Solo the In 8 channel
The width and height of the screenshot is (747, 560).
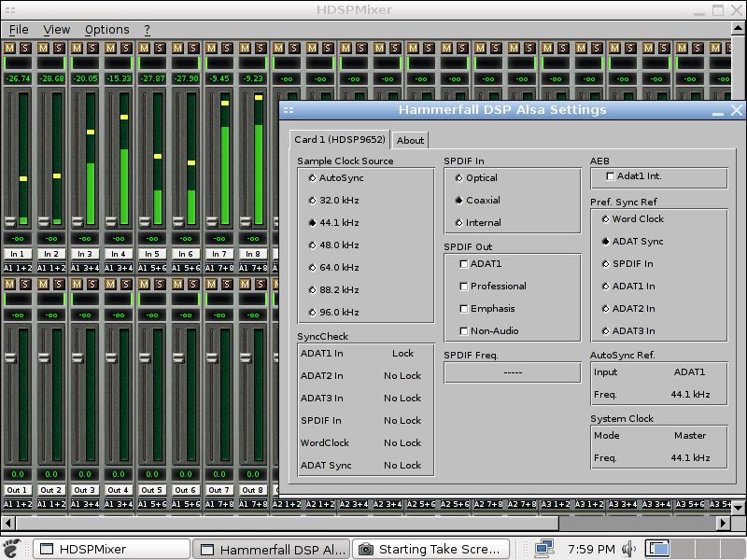(261, 48)
